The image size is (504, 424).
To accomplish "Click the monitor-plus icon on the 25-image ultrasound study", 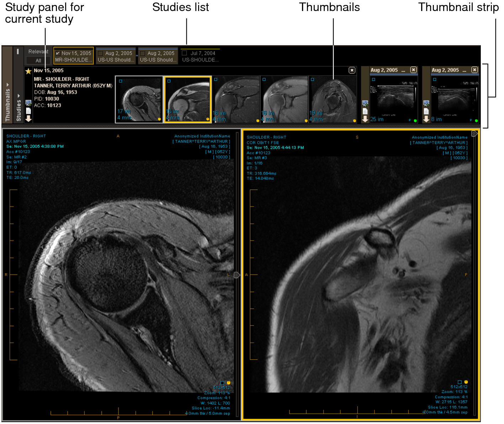I will pos(365,104).
